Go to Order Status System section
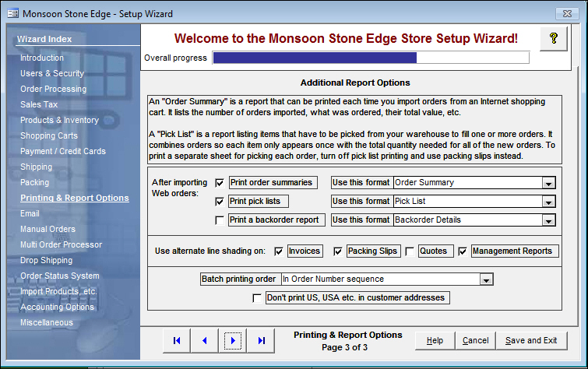 [x=59, y=276]
